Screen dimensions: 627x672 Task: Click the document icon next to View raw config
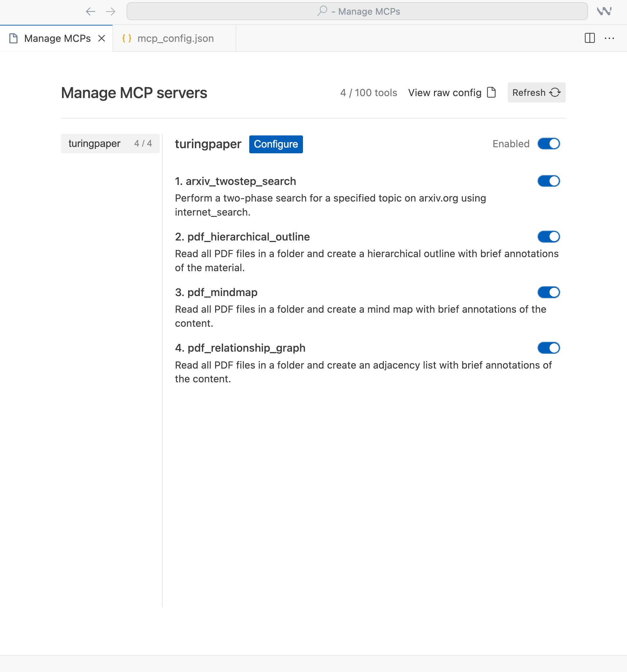click(491, 92)
